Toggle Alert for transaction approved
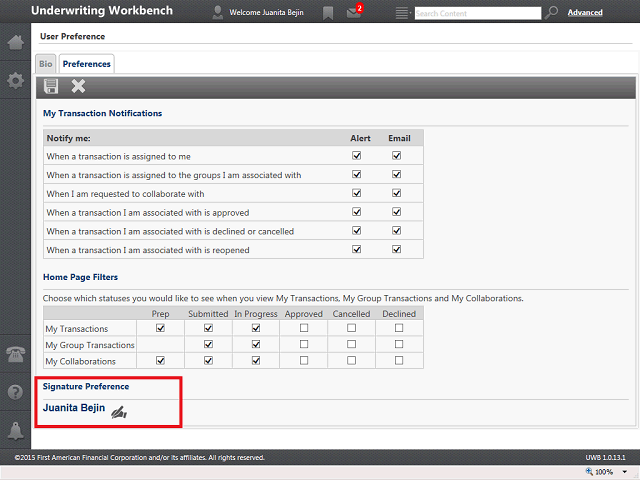The image size is (640, 480). pyautogui.click(x=357, y=212)
